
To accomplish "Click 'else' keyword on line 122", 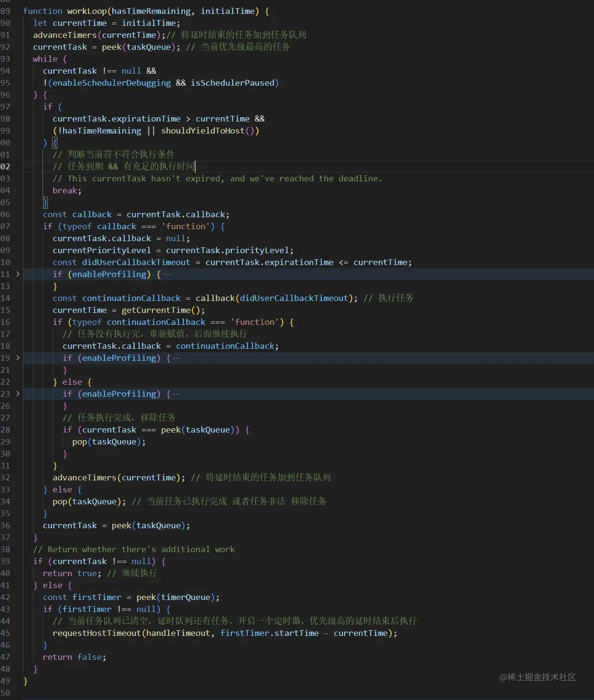I will 72,382.
